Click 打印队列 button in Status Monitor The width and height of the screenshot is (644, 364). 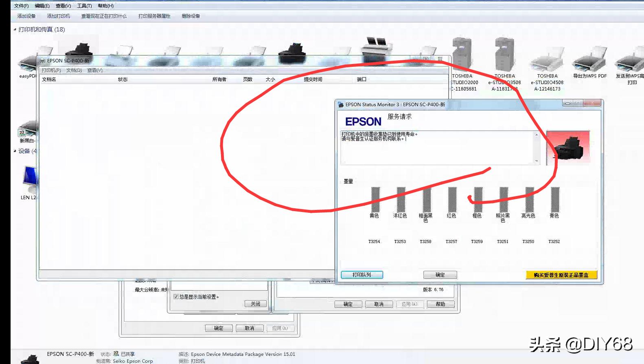(362, 275)
